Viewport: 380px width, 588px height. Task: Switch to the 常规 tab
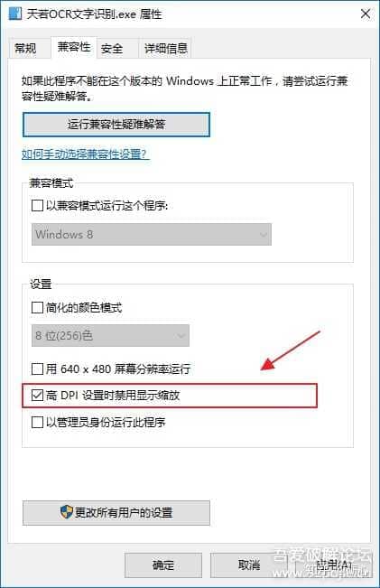coord(25,49)
